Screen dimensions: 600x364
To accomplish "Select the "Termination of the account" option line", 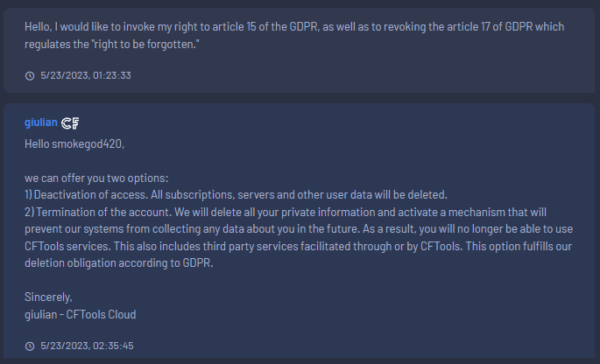I will click(289, 210).
